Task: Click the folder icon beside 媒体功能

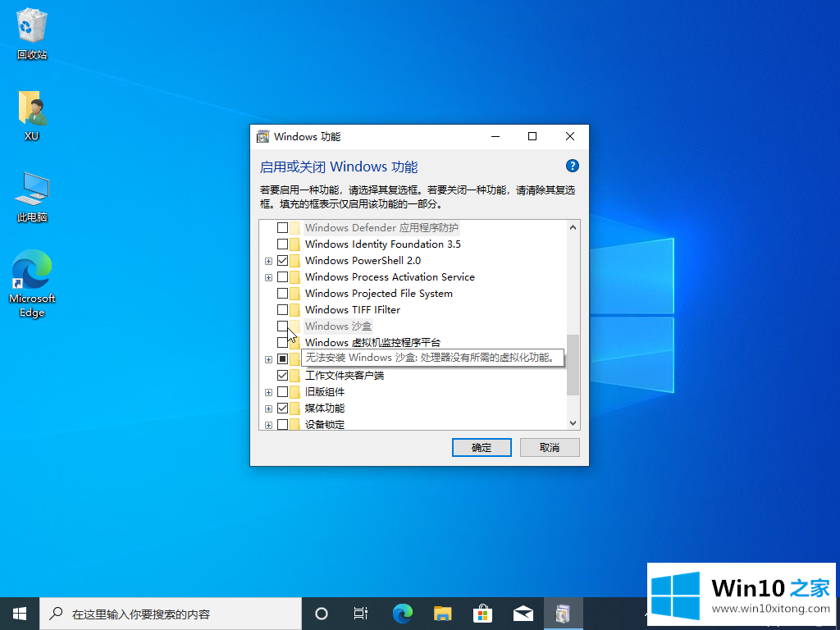Action: coord(294,409)
